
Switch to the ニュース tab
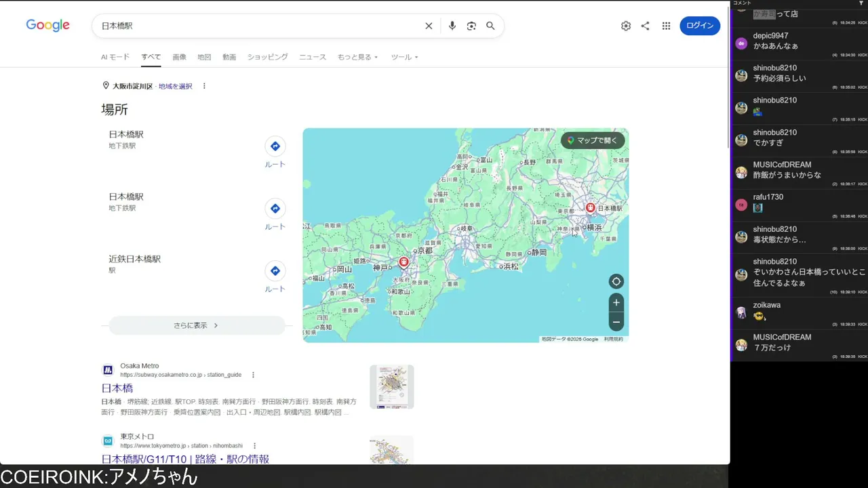point(313,57)
